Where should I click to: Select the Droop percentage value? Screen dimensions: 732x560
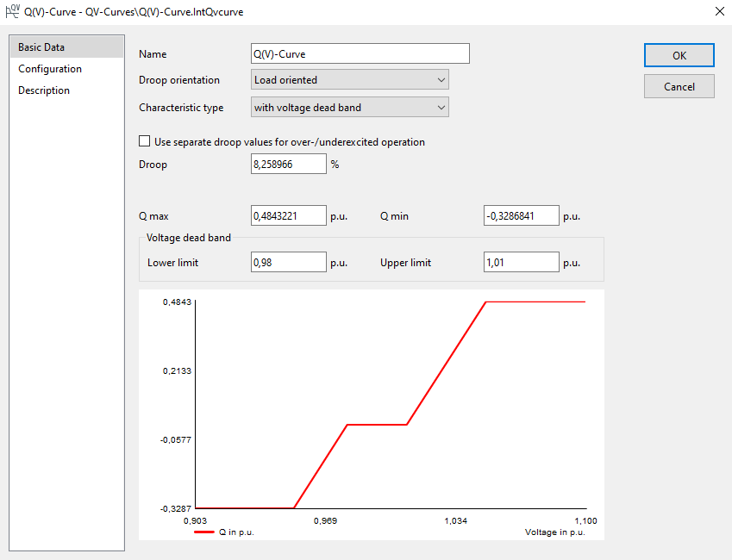pyautogui.click(x=288, y=163)
